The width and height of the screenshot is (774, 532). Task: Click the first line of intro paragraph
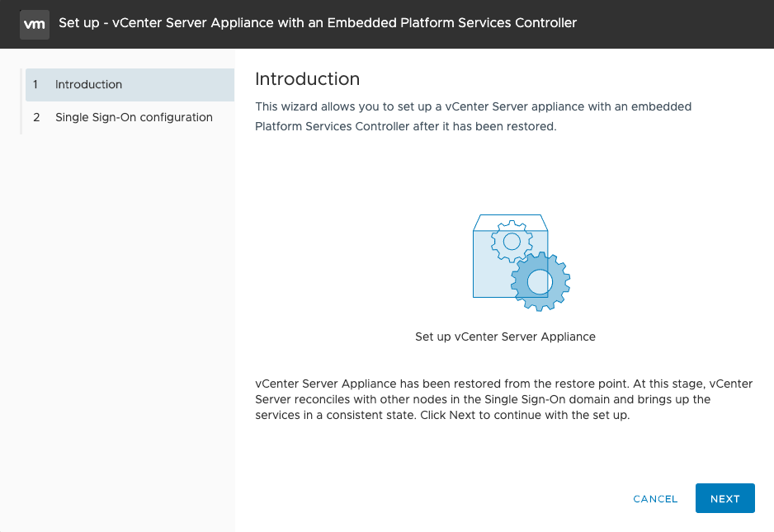tap(473, 106)
